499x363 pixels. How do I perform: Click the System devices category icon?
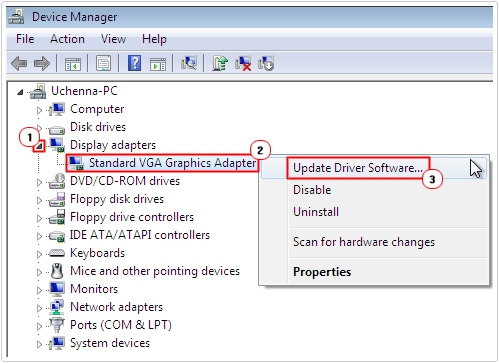57,343
